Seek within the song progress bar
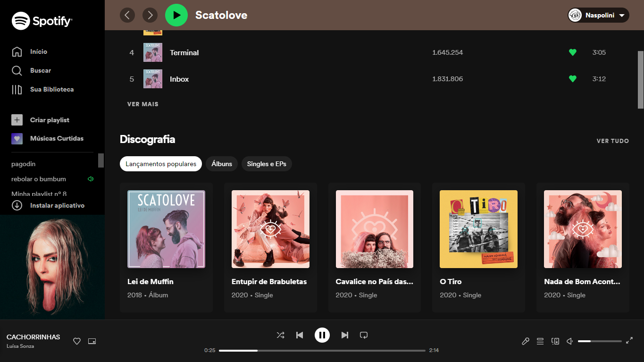Image resolution: width=644 pixels, height=362 pixels. click(x=322, y=351)
